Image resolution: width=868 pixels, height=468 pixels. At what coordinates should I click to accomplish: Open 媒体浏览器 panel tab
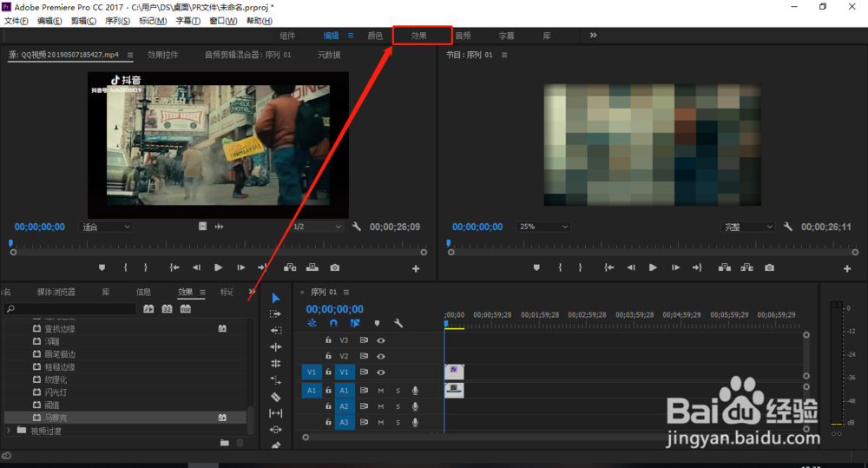[56, 292]
